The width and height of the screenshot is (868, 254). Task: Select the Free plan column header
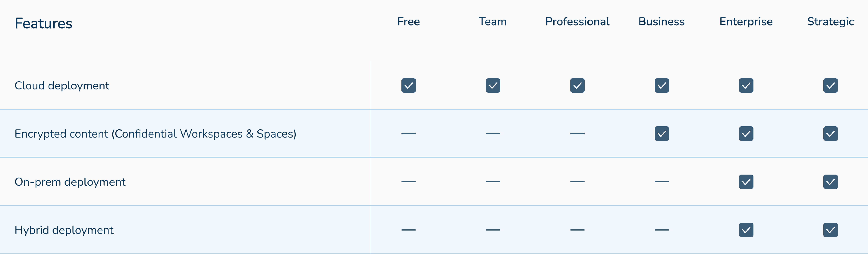(x=408, y=22)
